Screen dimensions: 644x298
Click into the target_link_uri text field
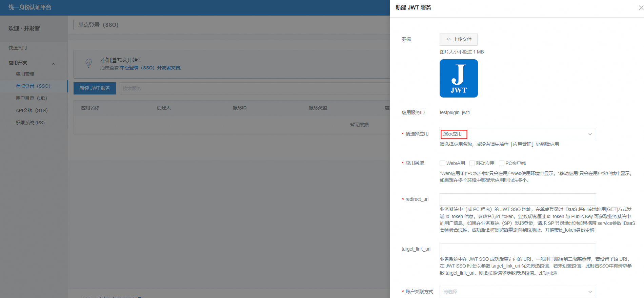(517, 249)
